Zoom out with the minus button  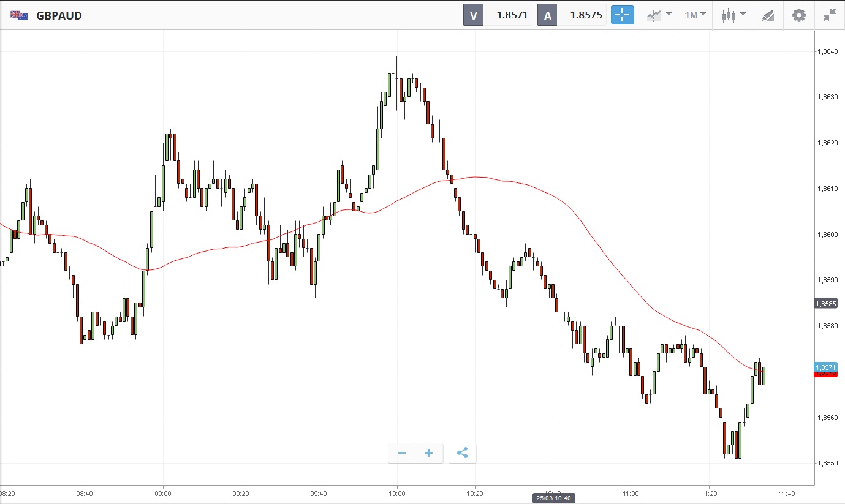(402, 453)
